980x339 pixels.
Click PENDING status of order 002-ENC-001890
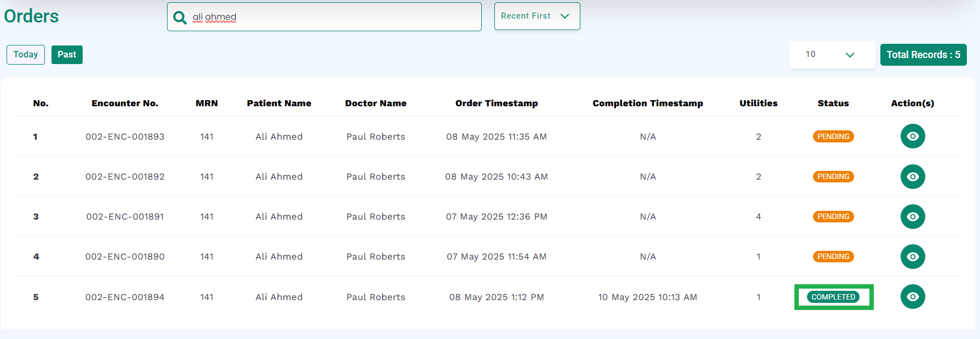pyautogui.click(x=833, y=256)
